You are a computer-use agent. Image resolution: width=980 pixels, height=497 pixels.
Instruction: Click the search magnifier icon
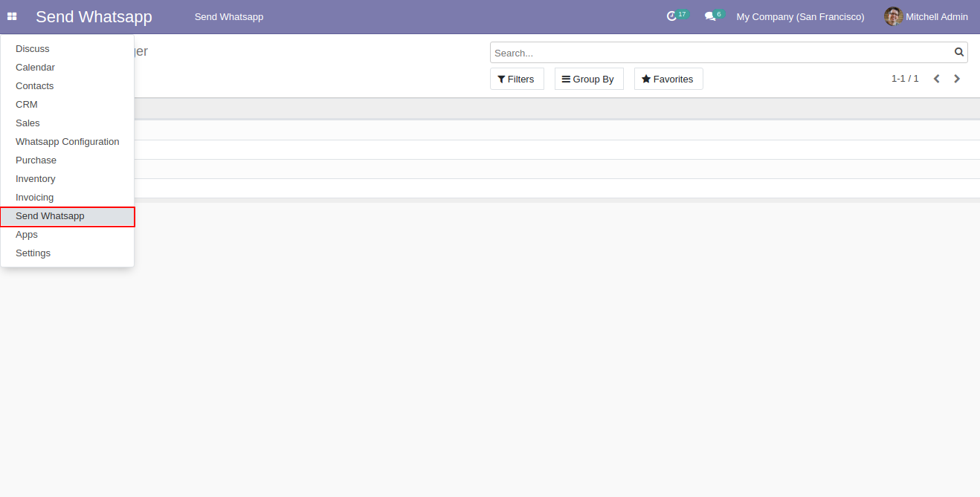pyautogui.click(x=959, y=52)
